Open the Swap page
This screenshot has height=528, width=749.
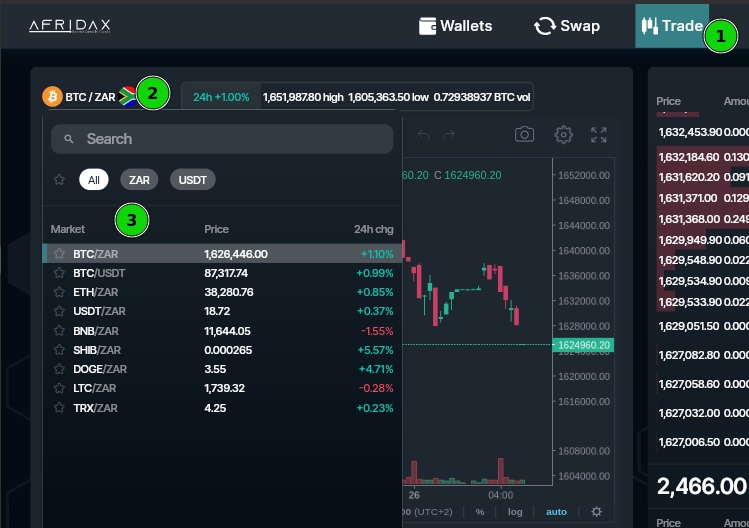567,26
